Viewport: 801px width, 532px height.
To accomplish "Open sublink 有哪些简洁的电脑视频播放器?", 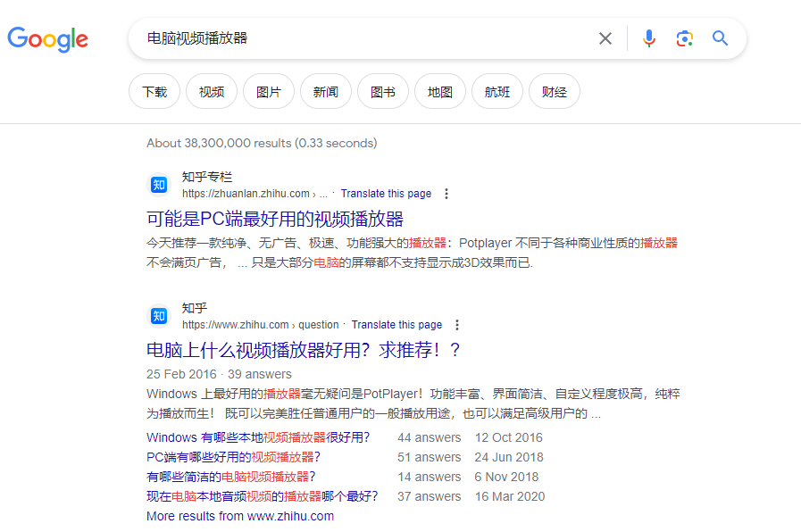I will pyautogui.click(x=231, y=477).
